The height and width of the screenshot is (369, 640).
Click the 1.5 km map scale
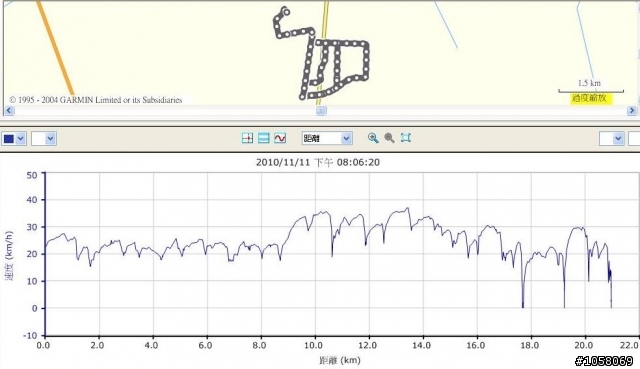coord(590,86)
